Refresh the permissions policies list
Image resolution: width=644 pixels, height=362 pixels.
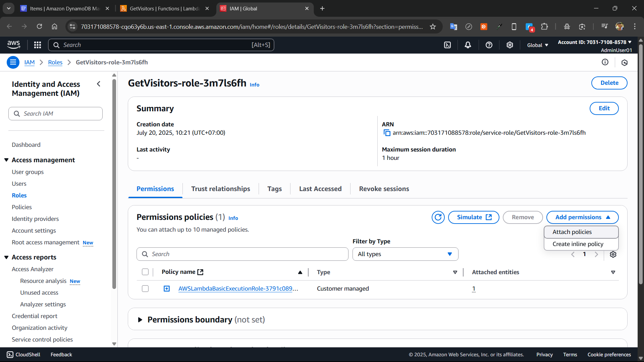point(438,217)
